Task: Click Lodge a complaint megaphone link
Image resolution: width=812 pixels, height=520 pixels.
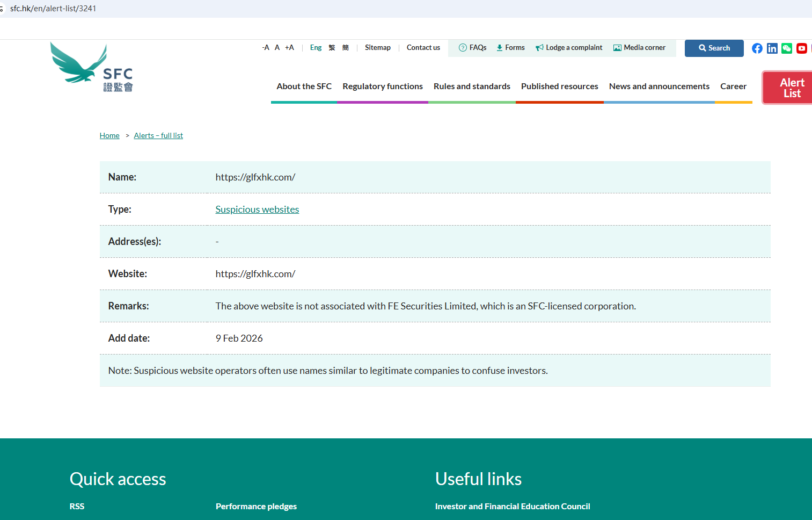Action: pos(569,48)
